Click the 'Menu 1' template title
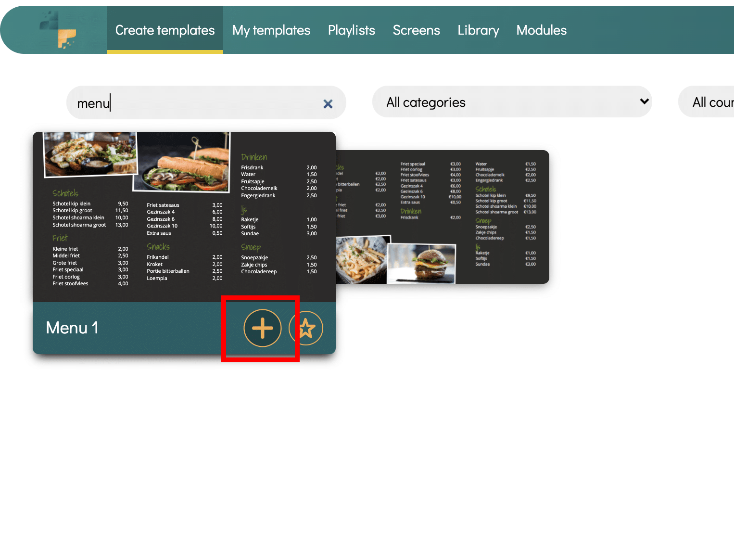Viewport: 734px width, 560px height. coord(72,328)
